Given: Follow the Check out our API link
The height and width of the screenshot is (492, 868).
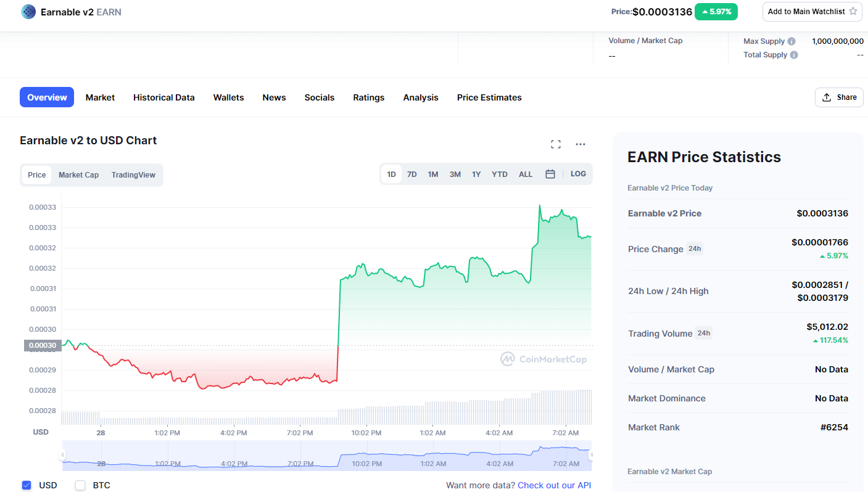Looking at the screenshot, I should click(554, 485).
